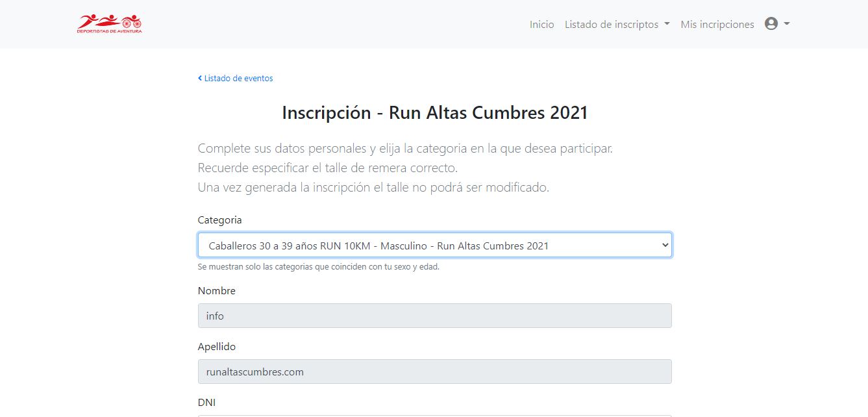Click the Nombre field label
The width and height of the screenshot is (868, 417).
[217, 291]
